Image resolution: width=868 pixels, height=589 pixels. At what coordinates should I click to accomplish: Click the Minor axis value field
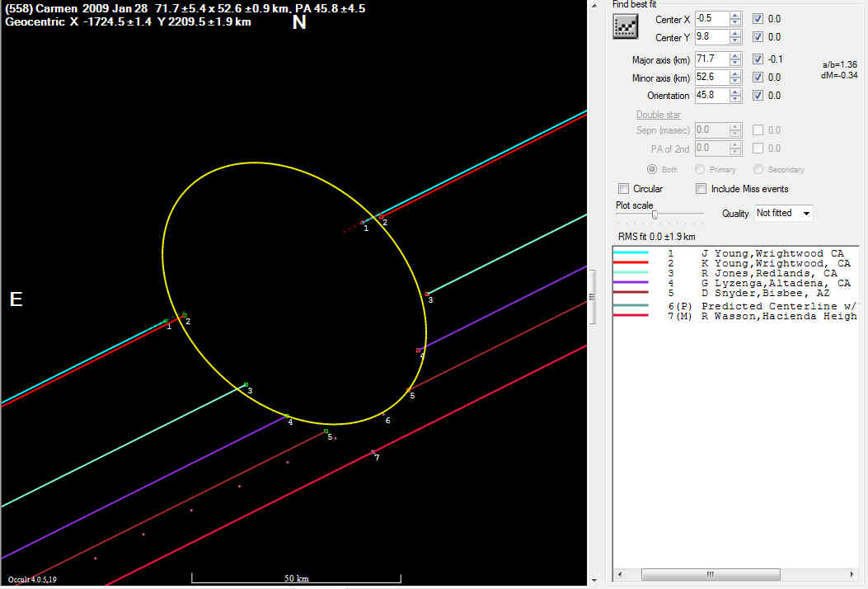(712, 78)
